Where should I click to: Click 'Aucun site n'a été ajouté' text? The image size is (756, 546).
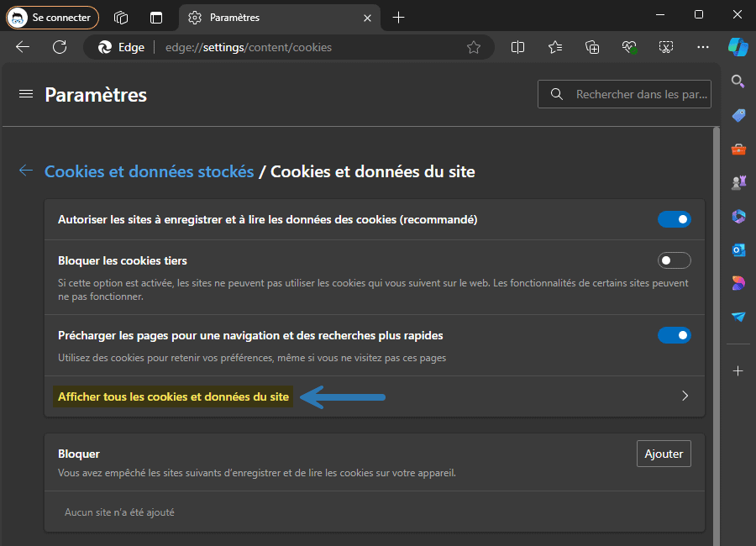(119, 512)
